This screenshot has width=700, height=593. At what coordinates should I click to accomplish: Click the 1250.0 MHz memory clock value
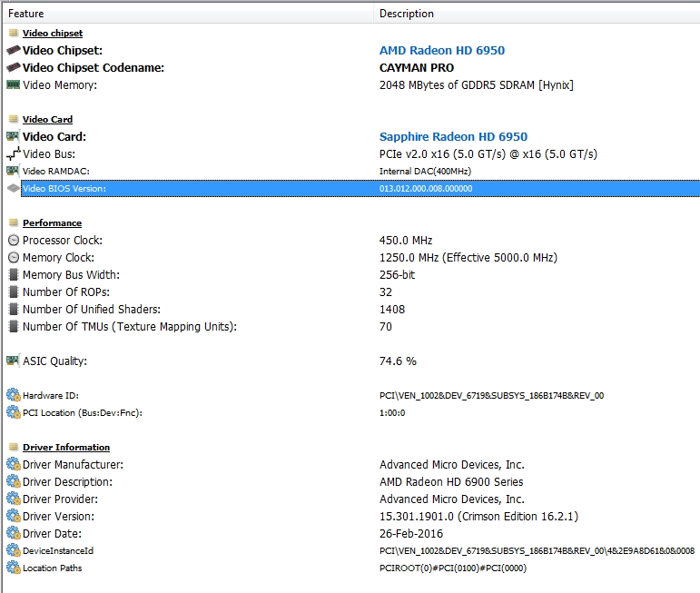tap(468, 258)
